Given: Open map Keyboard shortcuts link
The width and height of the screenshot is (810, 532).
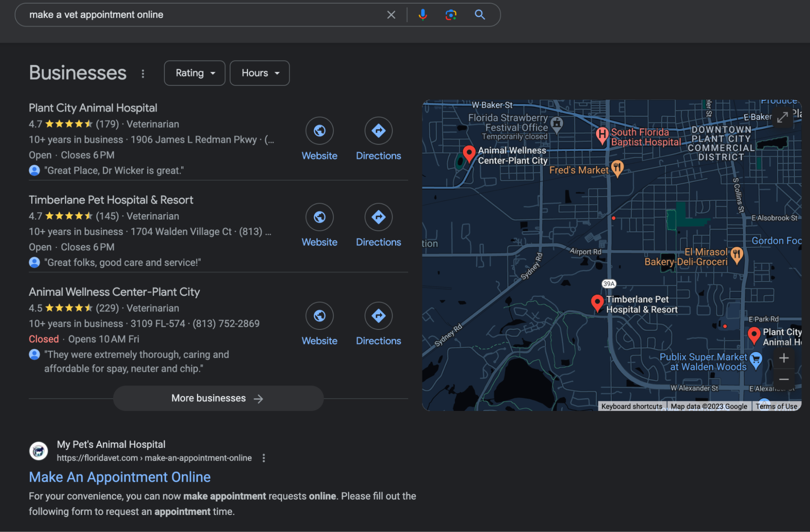Looking at the screenshot, I should pyautogui.click(x=632, y=406).
